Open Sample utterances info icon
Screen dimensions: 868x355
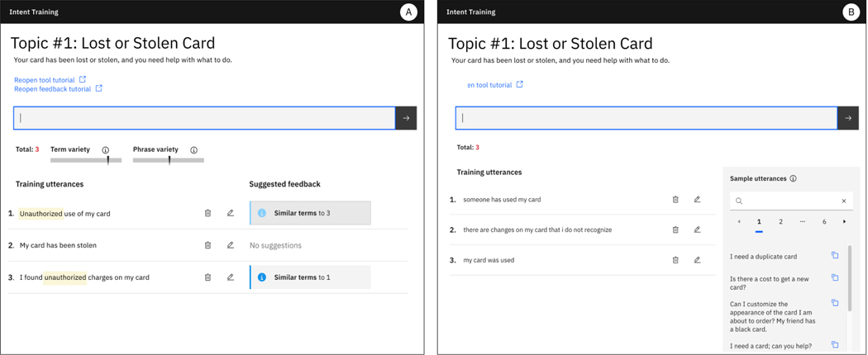click(x=794, y=178)
